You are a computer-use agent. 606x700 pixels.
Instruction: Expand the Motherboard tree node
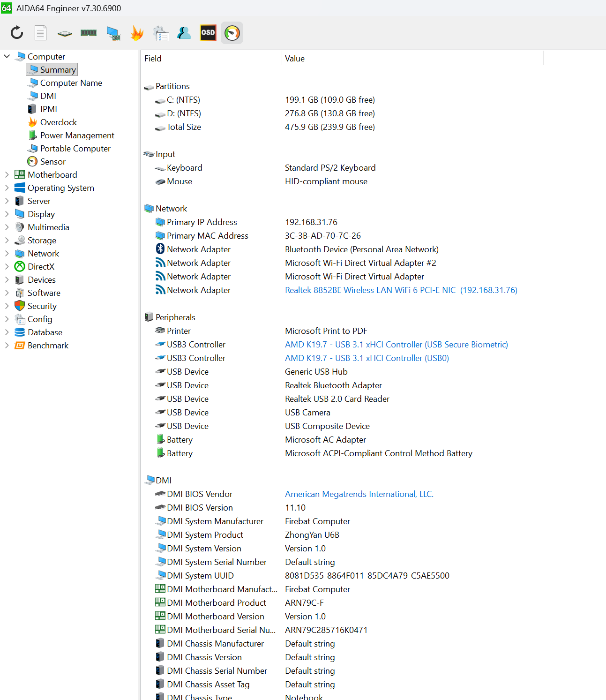coord(7,174)
